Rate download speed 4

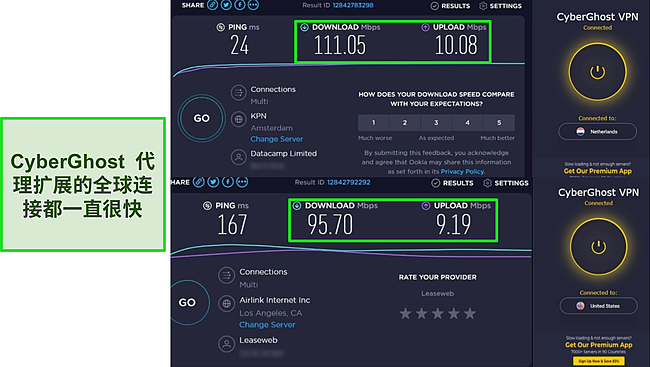(468, 123)
